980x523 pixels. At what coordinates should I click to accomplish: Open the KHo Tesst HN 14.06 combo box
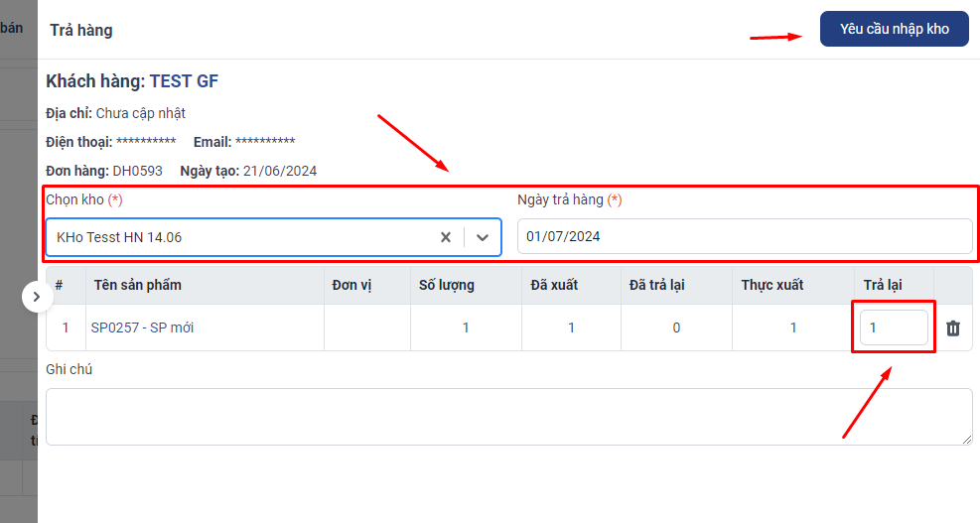[x=238, y=237]
